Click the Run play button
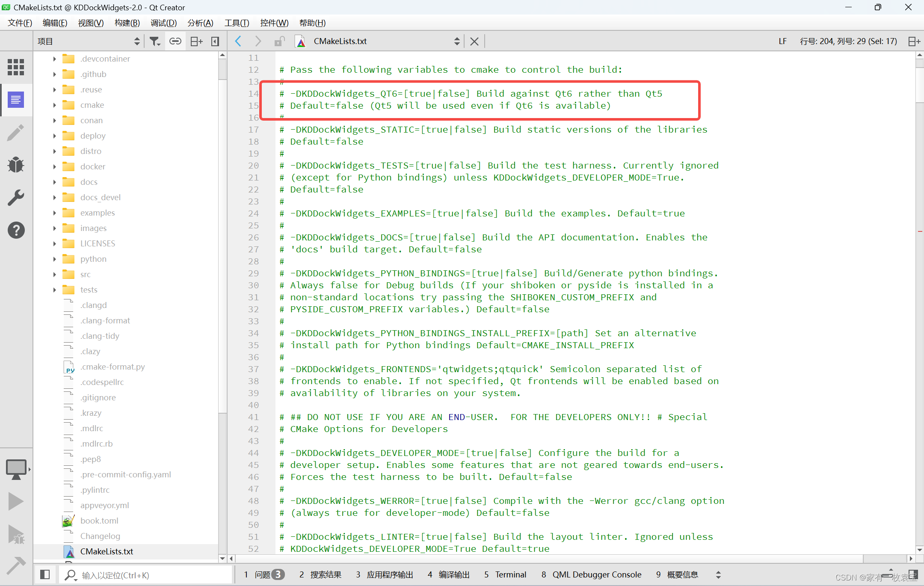Screen dimensions: 924x586 [16, 501]
